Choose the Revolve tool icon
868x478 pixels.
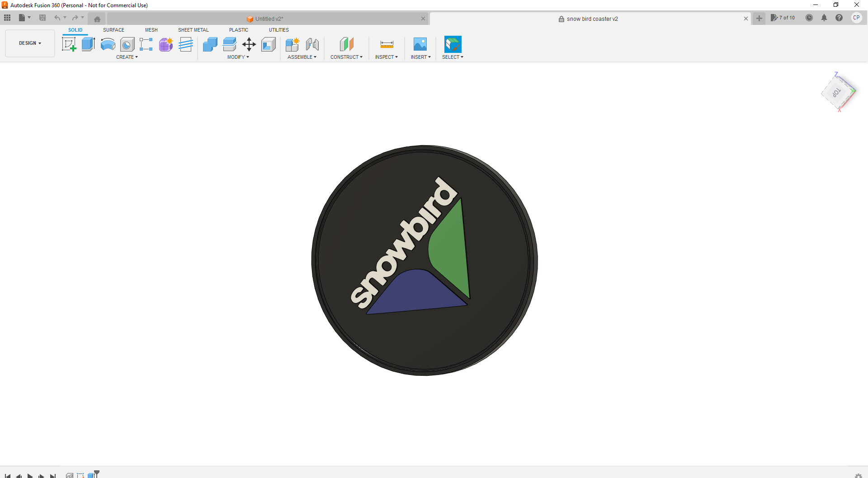point(108,44)
